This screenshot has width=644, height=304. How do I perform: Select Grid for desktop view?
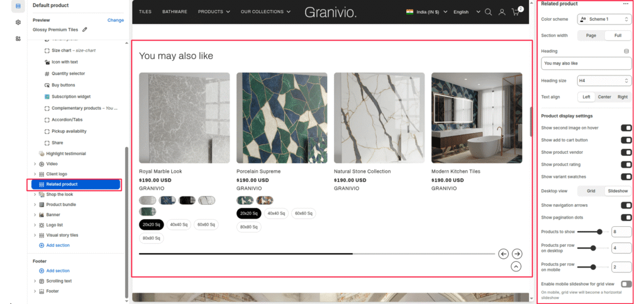click(591, 190)
